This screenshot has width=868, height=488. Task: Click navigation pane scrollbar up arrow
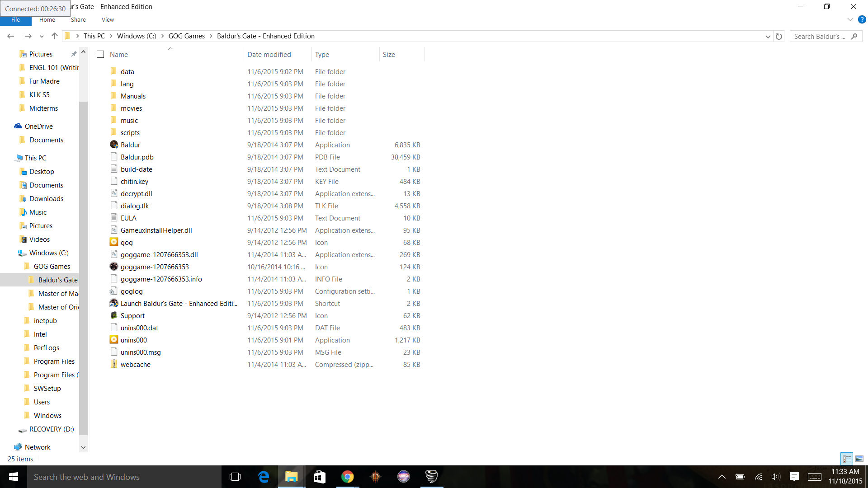tap(83, 52)
